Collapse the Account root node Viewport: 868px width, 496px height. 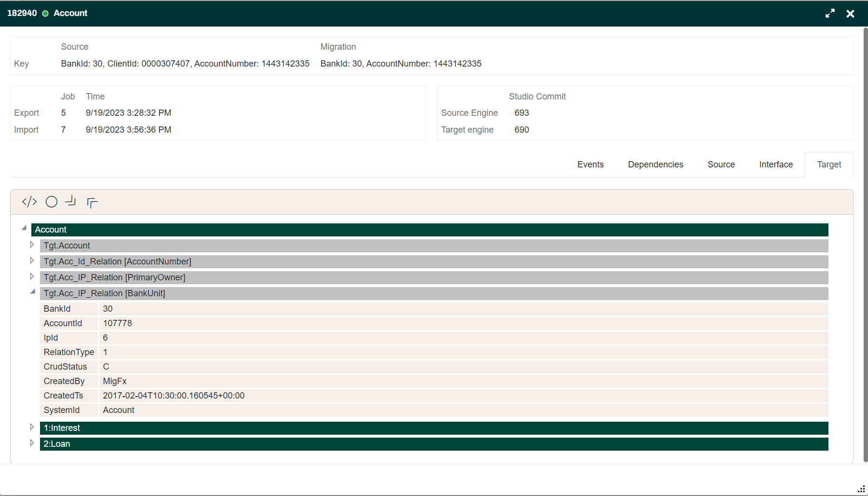(24, 227)
